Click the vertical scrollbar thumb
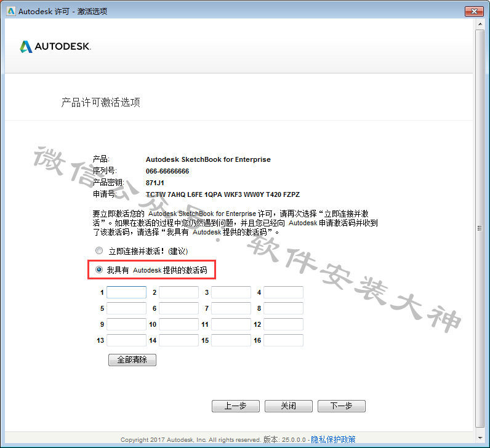Image resolution: width=490 pixels, height=448 pixels. 480,228
